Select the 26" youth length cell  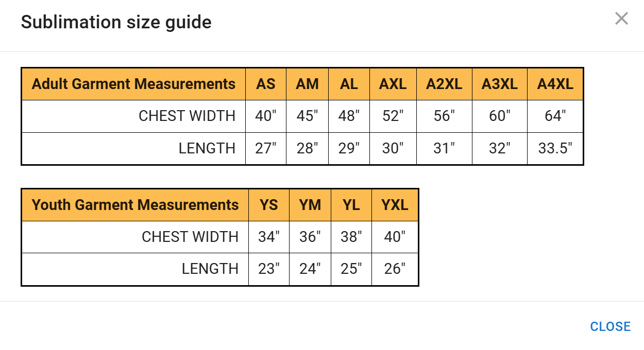coord(395,269)
